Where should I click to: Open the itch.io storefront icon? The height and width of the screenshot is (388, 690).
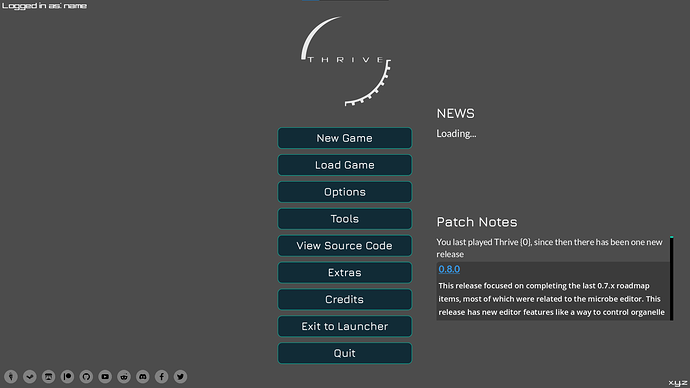[x=48, y=377]
